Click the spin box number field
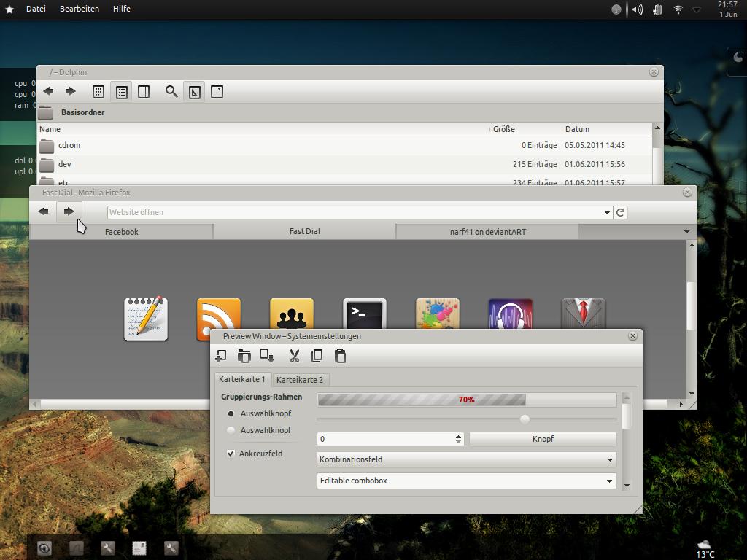 tap(385, 439)
